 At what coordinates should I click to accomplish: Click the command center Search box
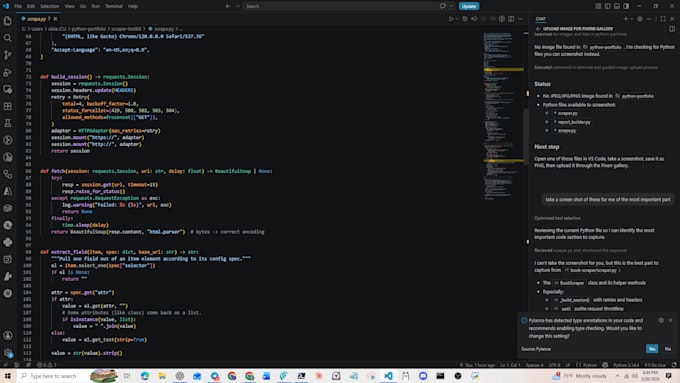(340, 6)
